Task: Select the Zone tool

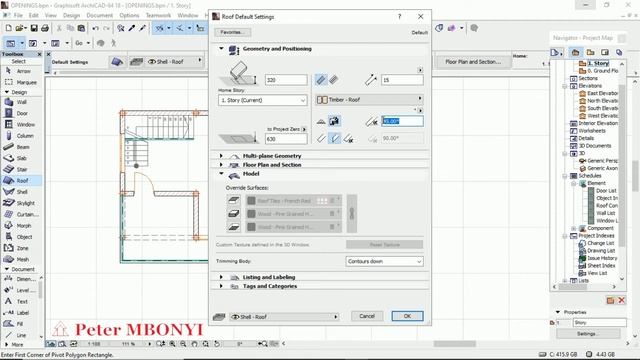Action: pos(22,248)
